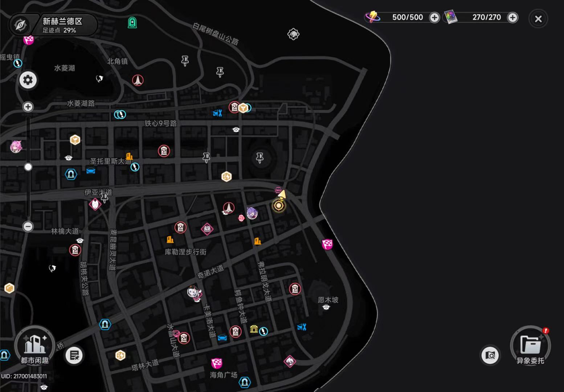This screenshot has height=392, width=564.
Task: Add cards with plus next to 270/270
Action: click(512, 17)
